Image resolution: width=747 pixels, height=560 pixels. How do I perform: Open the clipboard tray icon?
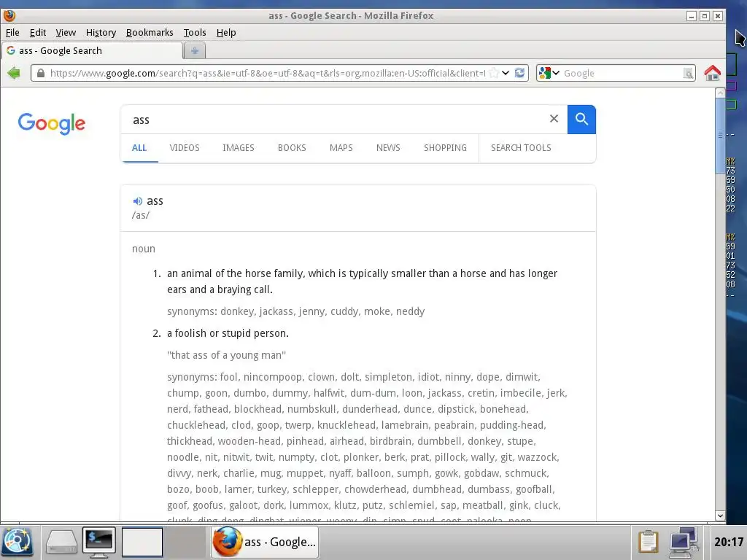648,542
